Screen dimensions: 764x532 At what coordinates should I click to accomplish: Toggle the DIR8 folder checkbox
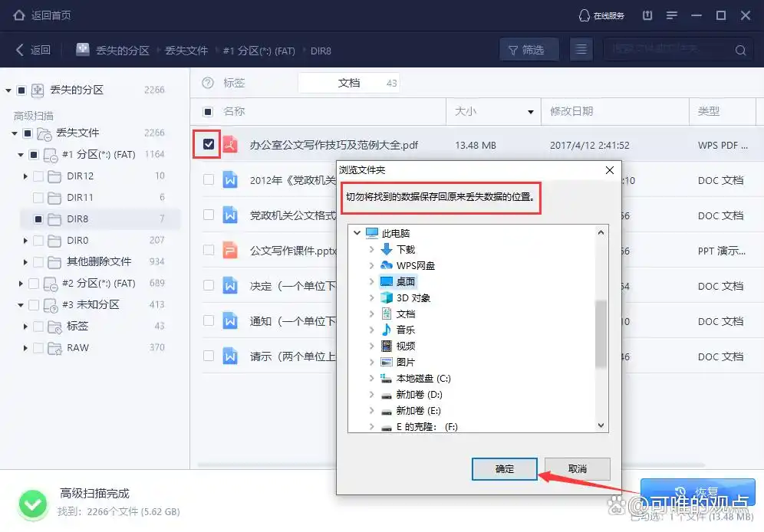[x=38, y=219]
